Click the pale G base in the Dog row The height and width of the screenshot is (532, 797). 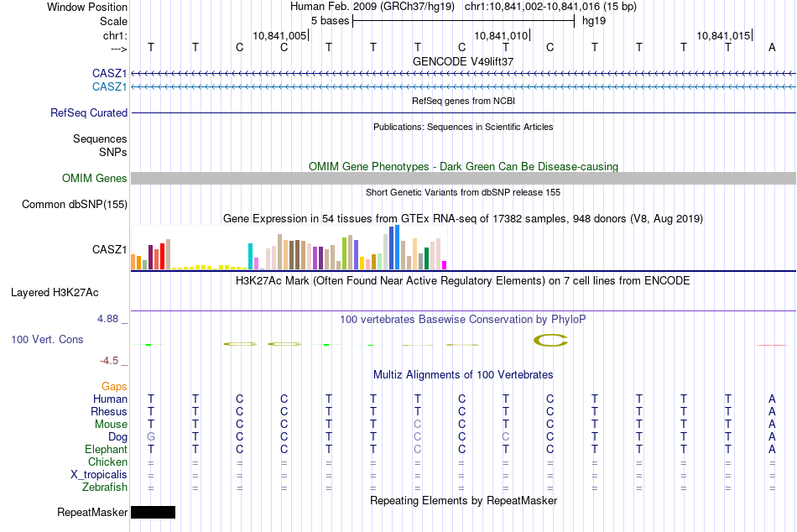pos(151,437)
